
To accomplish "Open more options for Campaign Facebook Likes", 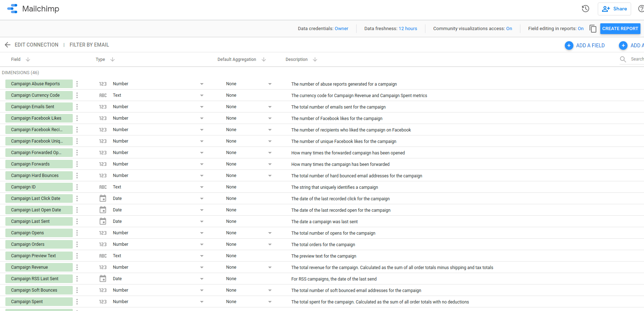I will coord(77,118).
